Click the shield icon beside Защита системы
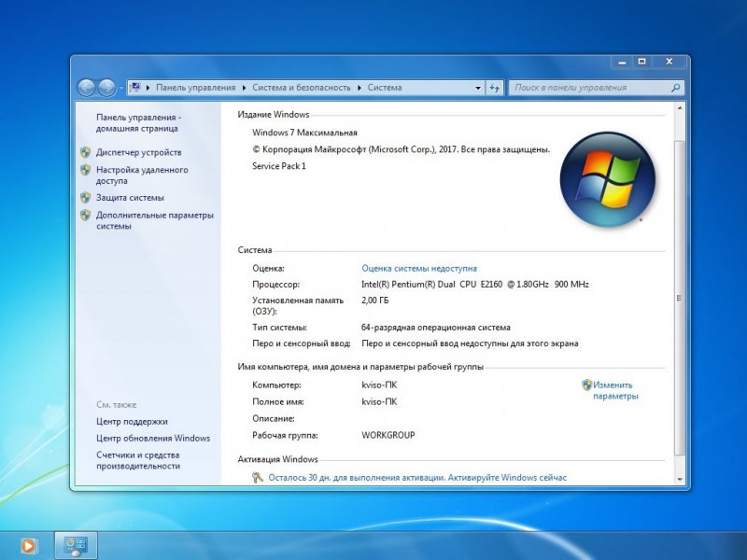This screenshot has height=560, width=747. point(85,198)
